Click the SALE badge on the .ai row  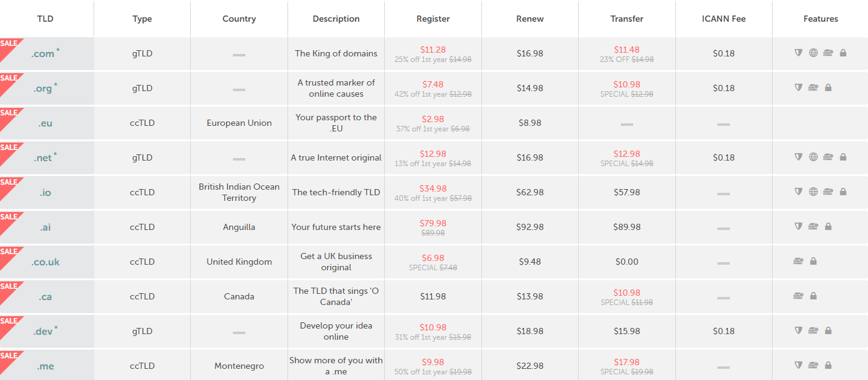(8, 217)
